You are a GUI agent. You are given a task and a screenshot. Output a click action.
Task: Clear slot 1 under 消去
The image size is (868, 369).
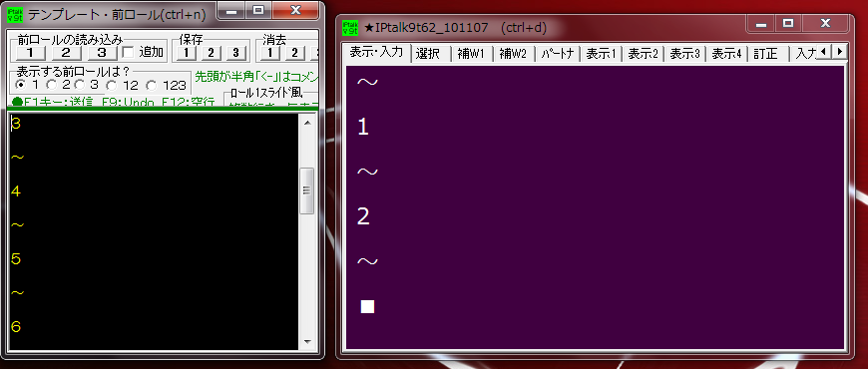coord(269,53)
